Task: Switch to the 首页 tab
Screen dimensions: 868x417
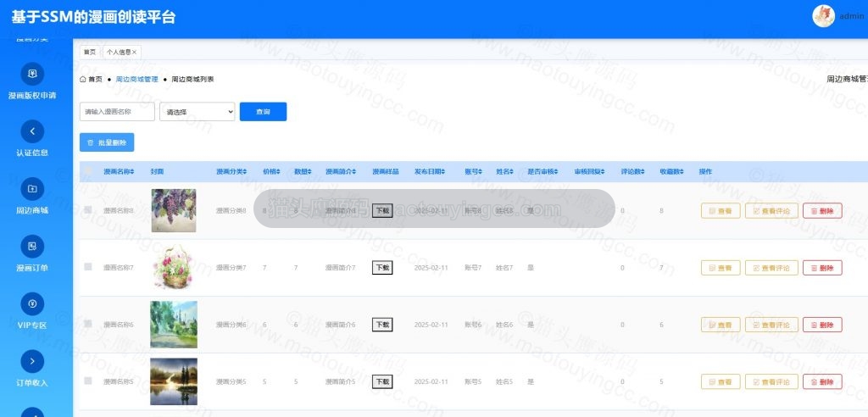Action: pos(89,52)
